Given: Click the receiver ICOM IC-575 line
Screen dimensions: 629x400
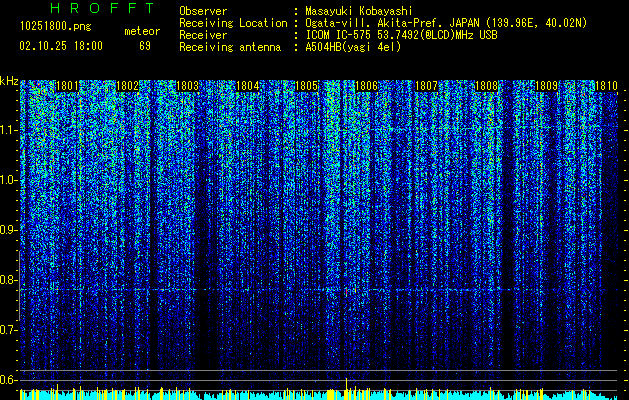Looking at the screenshot, I should (401, 35).
